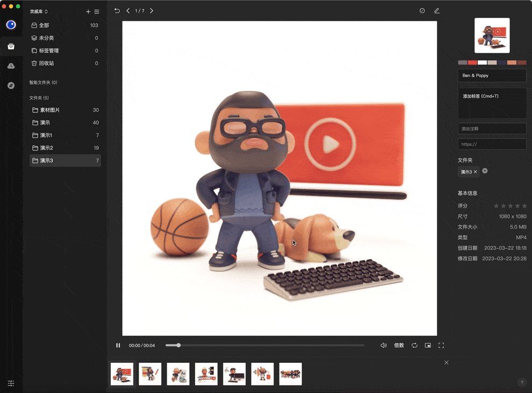Image resolution: width=532 pixels, height=393 pixels.
Task: Open the sidebar list menu icon
Action: pos(97,11)
